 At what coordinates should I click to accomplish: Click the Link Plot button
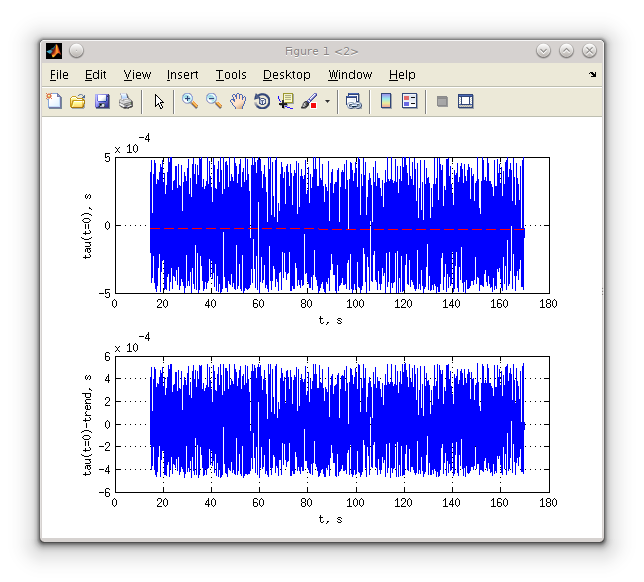(x=353, y=101)
